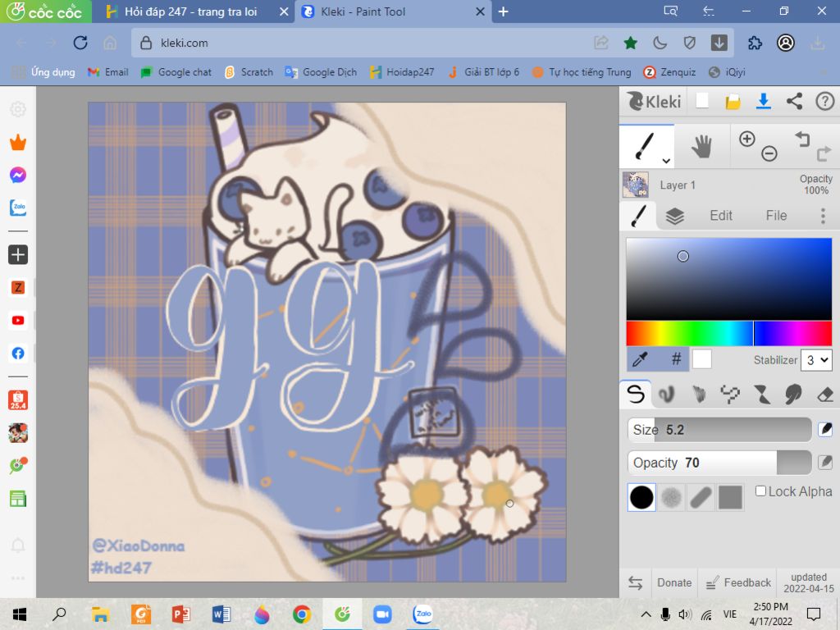
Task: Click the Donate button
Action: (x=674, y=582)
